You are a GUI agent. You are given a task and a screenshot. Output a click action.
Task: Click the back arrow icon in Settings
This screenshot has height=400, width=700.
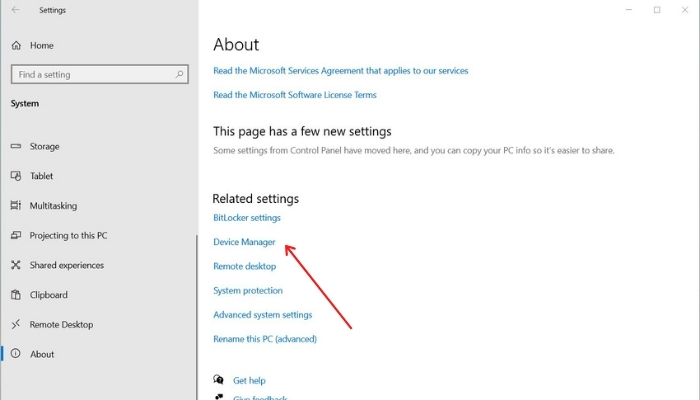coord(15,9)
